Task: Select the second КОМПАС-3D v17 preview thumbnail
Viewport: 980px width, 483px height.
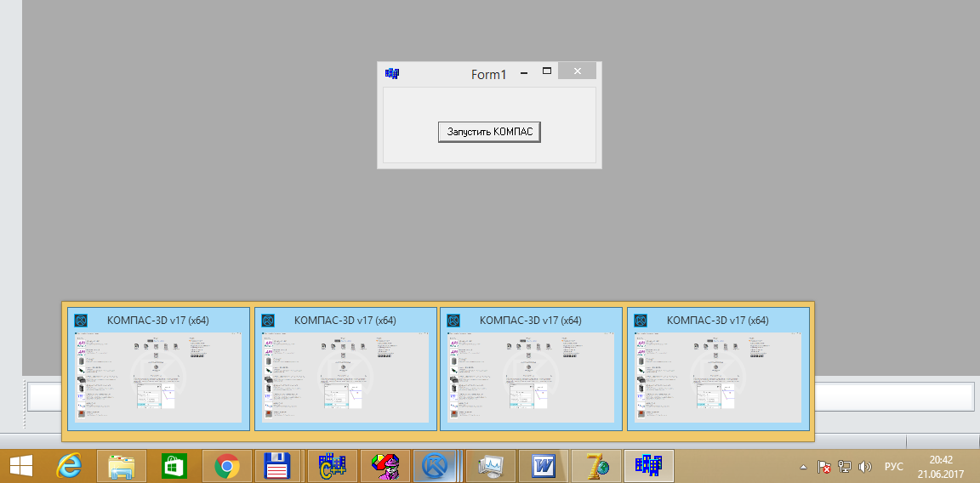Action: point(345,369)
